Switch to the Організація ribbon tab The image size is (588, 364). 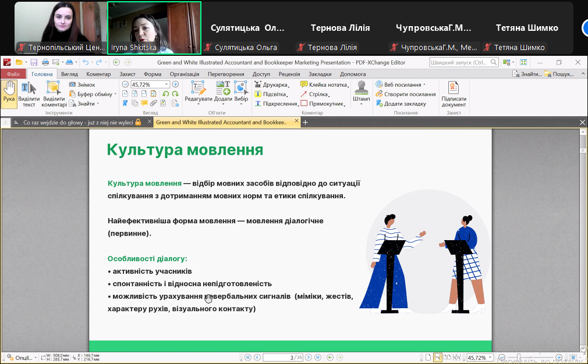pos(184,74)
